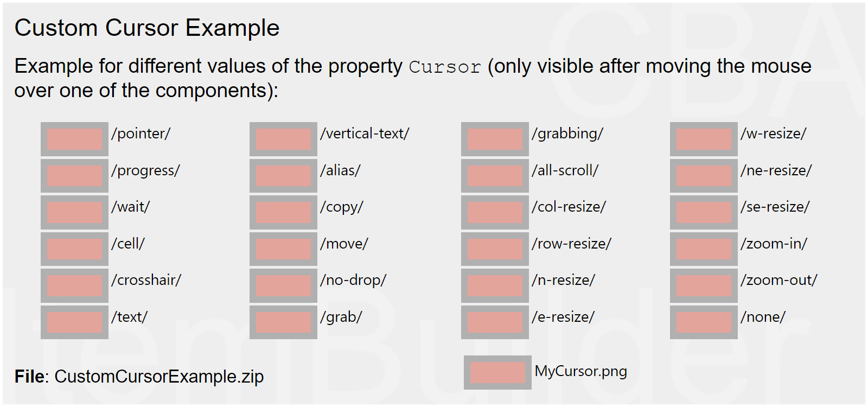Click the /n-resize/ cursor box
The image size is (868, 407).
(495, 285)
